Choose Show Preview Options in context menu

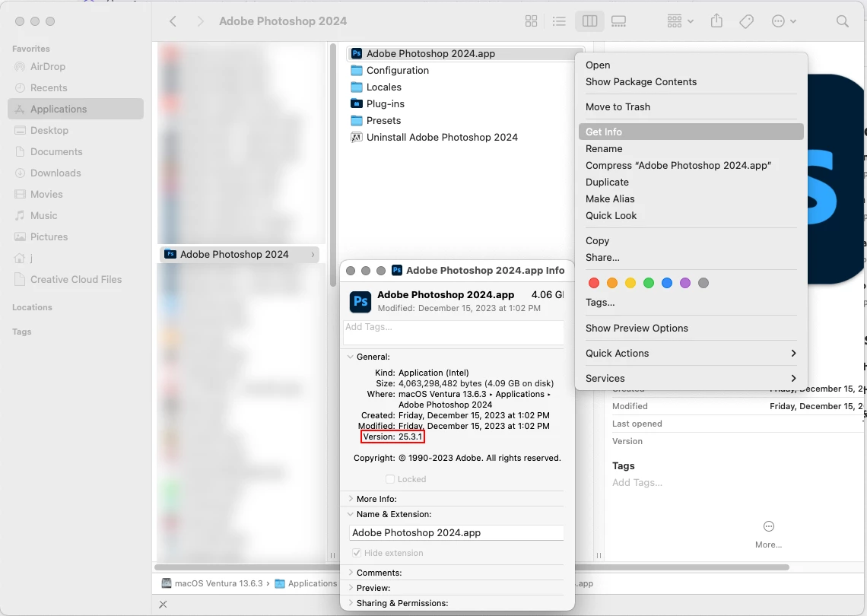(x=691, y=328)
